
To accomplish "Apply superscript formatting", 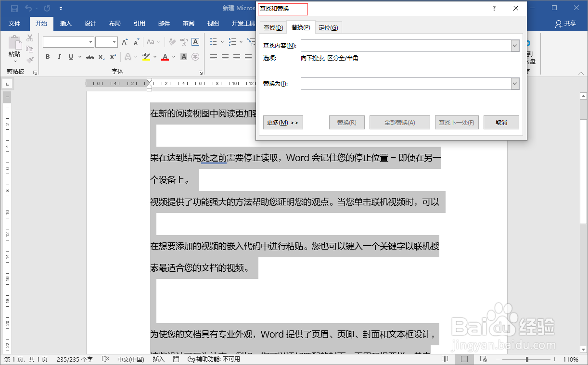I will (x=113, y=57).
